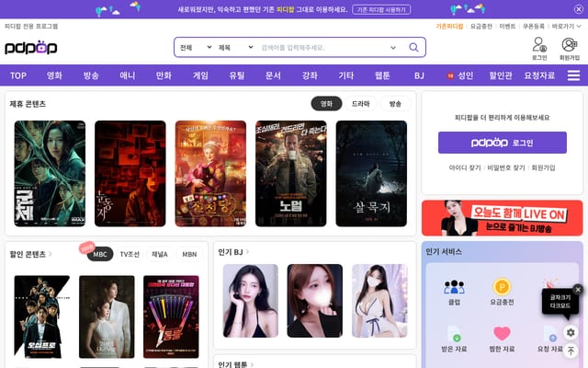
Task: Open the 전체 category dropdown in search
Action: (196, 47)
